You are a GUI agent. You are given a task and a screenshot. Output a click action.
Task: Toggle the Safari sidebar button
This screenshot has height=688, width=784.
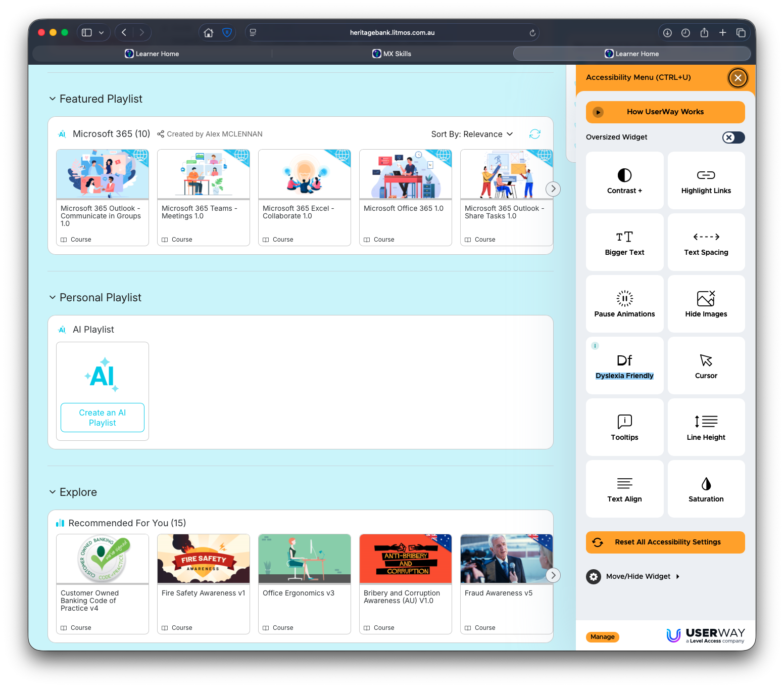point(87,32)
